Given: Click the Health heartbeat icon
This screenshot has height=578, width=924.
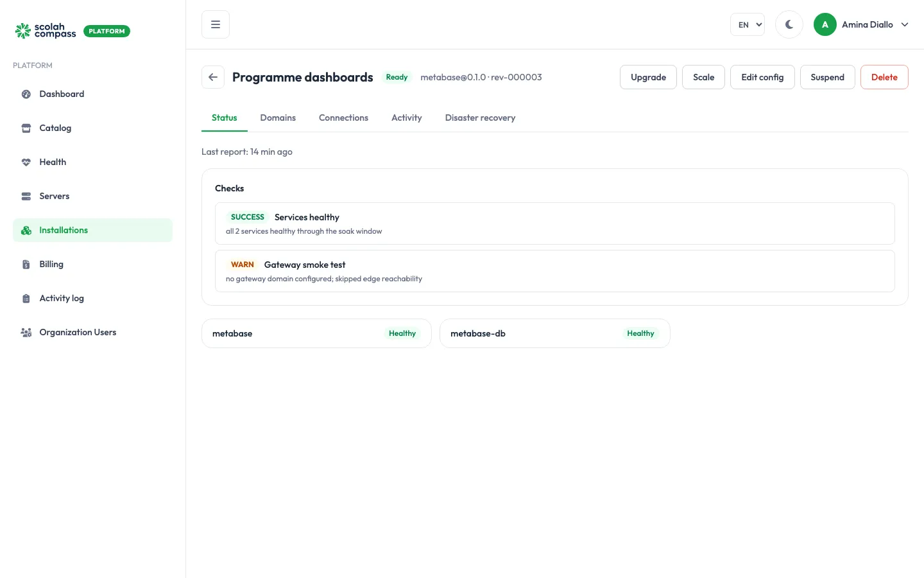Looking at the screenshot, I should (x=26, y=162).
